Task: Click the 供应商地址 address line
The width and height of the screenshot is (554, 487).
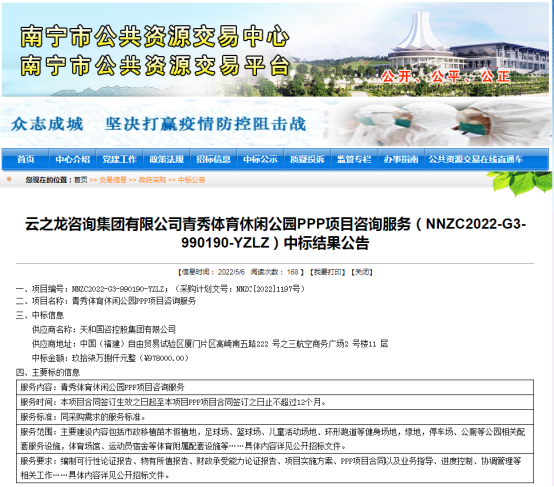Action: (x=210, y=344)
